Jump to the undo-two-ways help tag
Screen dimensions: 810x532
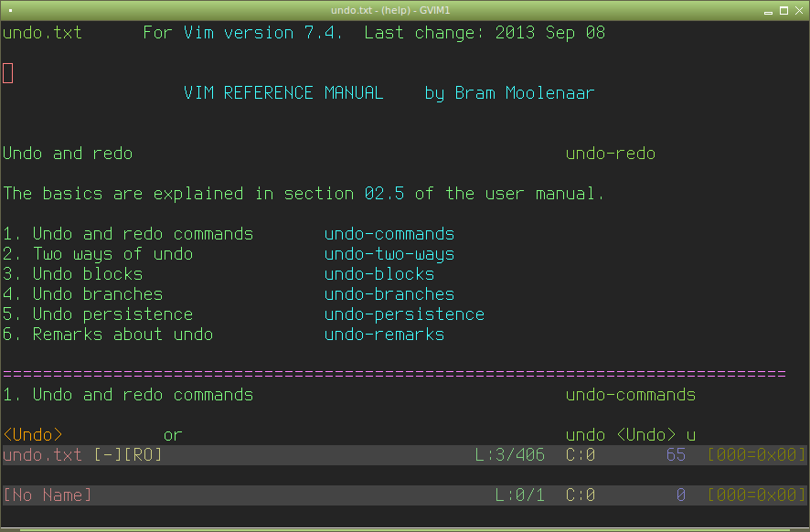pyautogui.click(x=389, y=254)
